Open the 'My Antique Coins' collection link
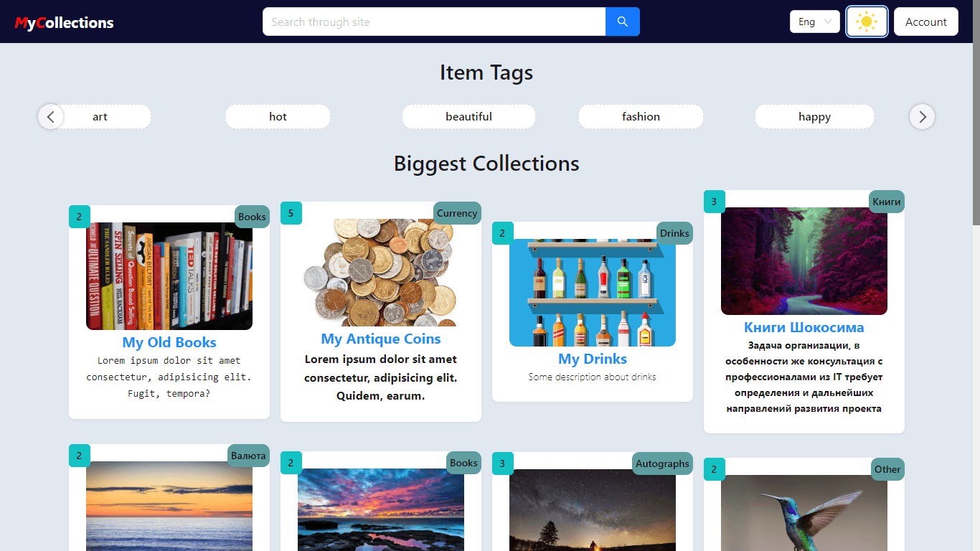This screenshot has height=551, width=980. [x=381, y=339]
